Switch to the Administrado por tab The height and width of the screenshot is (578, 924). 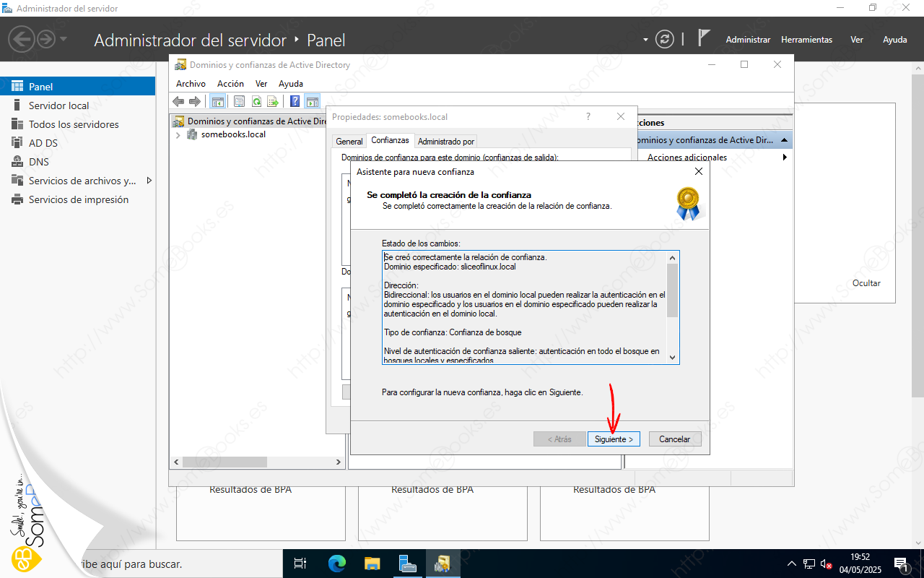(x=445, y=142)
